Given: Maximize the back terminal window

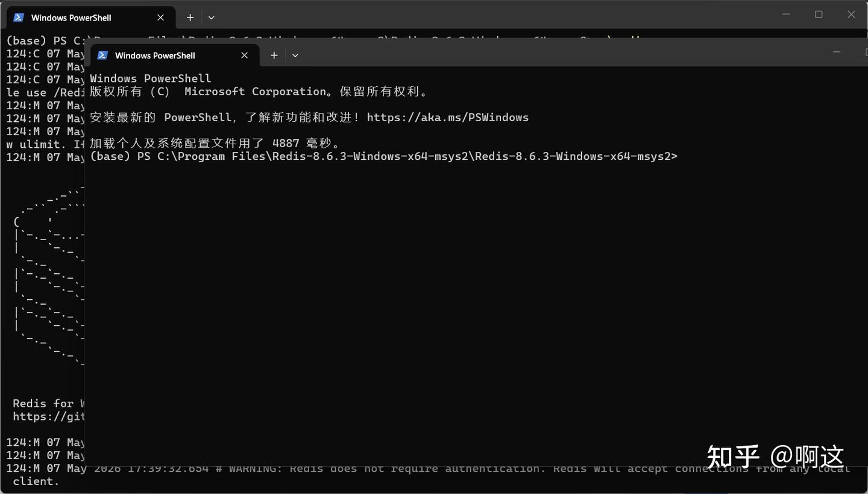Looking at the screenshot, I should [819, 14].
